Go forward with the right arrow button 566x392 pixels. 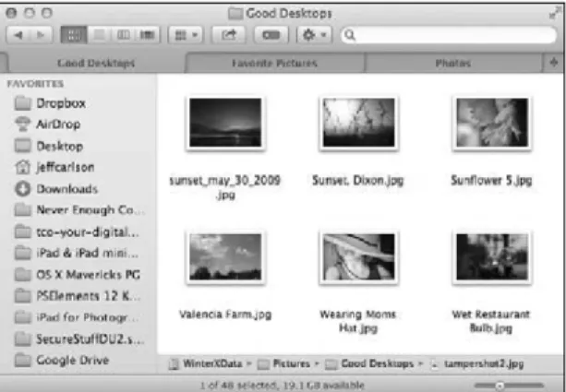pos(42,35)
